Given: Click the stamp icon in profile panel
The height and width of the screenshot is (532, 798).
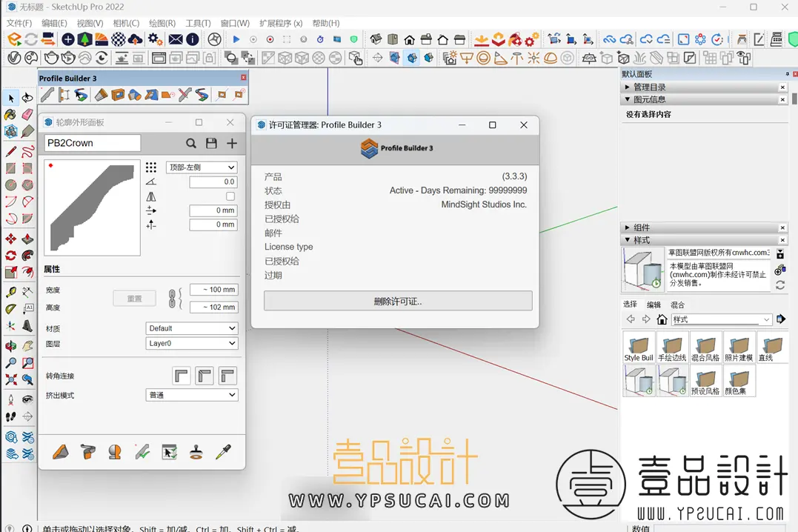Looking at the screenshot, I should tap(196, 451).
